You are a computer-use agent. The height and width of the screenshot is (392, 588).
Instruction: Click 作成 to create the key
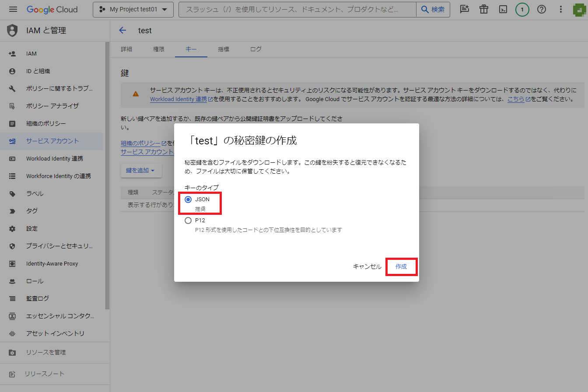pyautogui.click(x=401, y=266)
